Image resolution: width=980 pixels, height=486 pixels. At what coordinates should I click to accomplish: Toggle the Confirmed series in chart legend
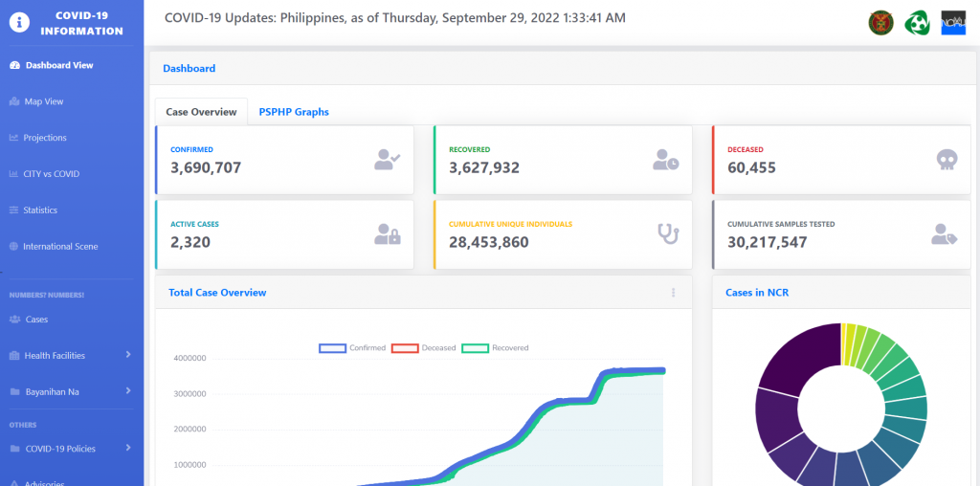[x=352, y=348]
